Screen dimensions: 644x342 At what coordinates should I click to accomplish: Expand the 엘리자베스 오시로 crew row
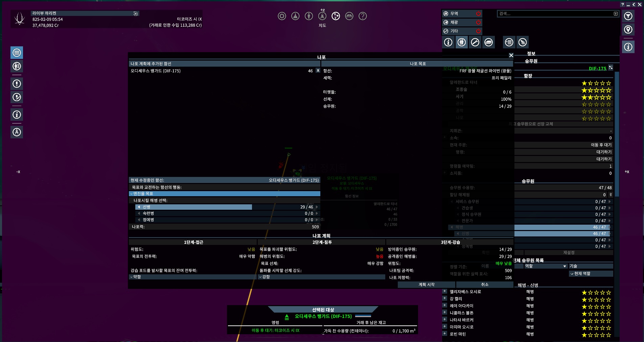445,291
